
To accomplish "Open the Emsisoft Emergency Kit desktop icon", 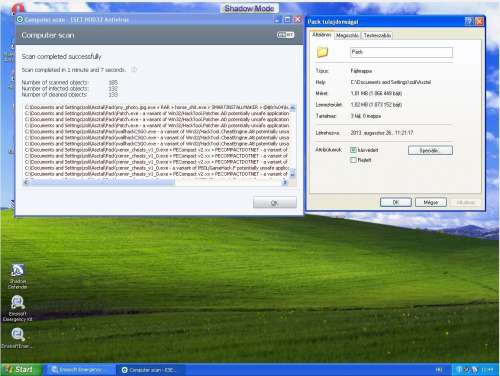I will (17, 308).
